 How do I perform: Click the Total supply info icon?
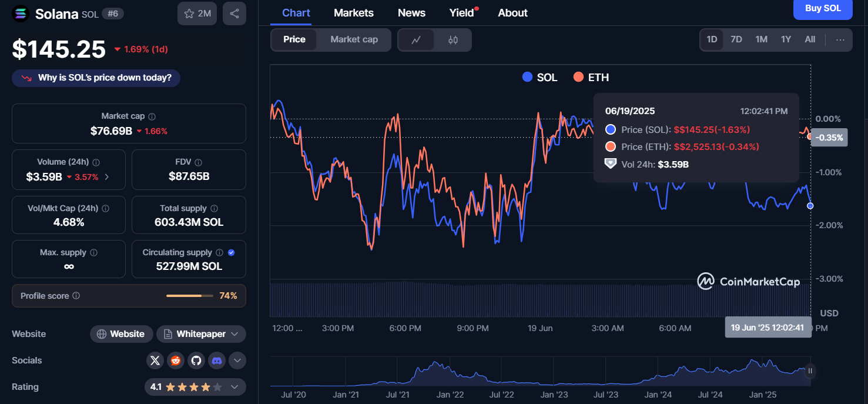(x=214, y=208)
